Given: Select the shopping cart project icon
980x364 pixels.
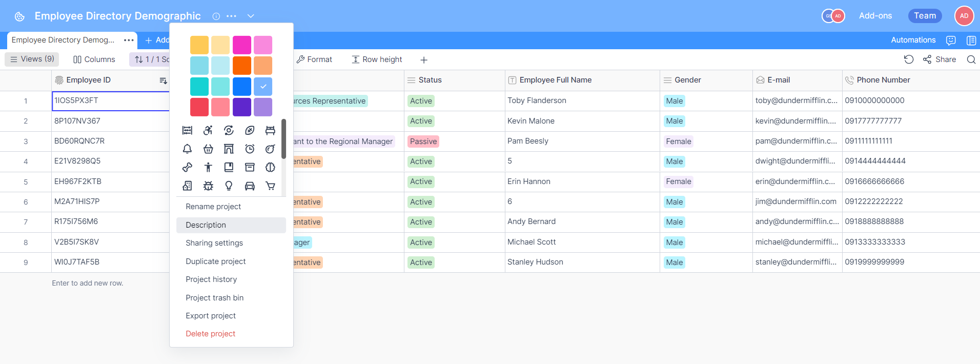Looking at the screenshot, I should [x=270, y=186].
